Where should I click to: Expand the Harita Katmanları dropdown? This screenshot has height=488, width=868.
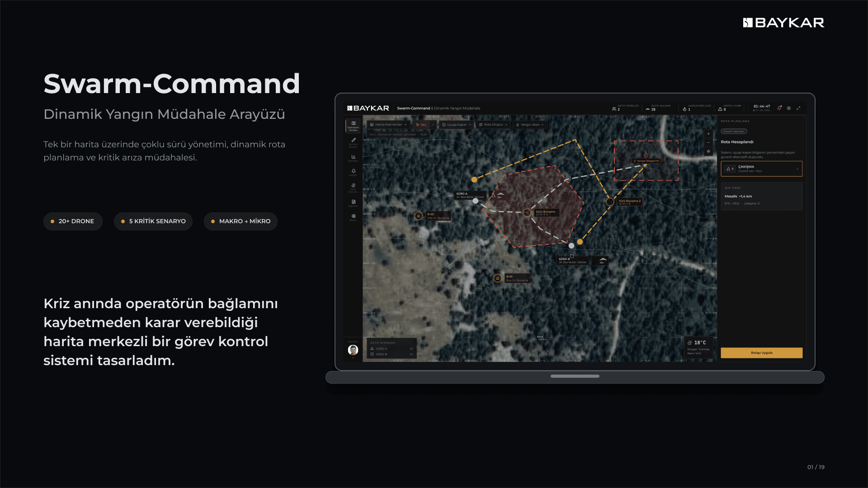(388, 125)
